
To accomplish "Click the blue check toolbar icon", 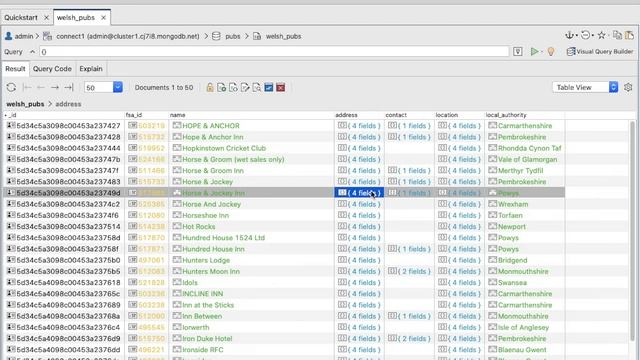I will pyautogui.click(x=269, y=88).
